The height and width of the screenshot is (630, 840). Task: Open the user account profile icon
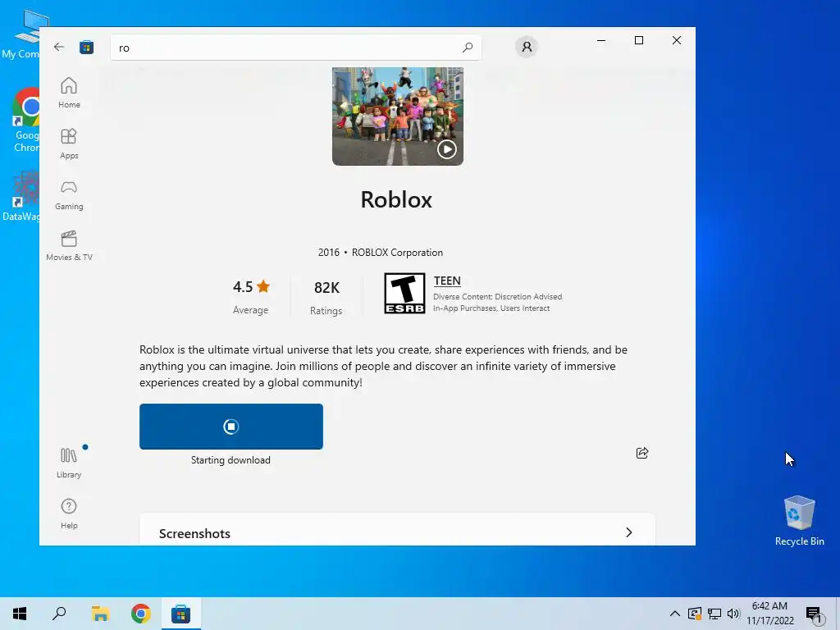click(x=527, y=47)
